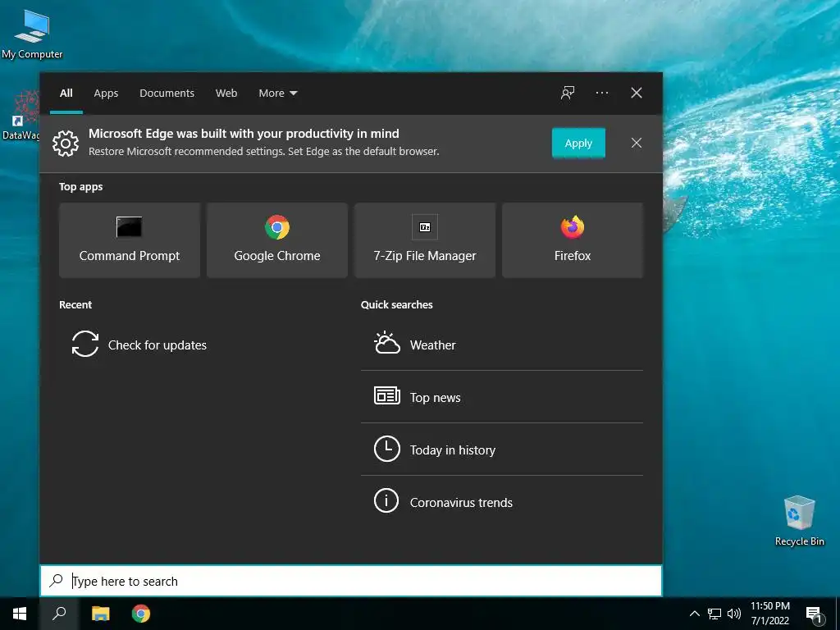Run the Top news quick search
The image size is (840, 630).
tap(502, 397)
